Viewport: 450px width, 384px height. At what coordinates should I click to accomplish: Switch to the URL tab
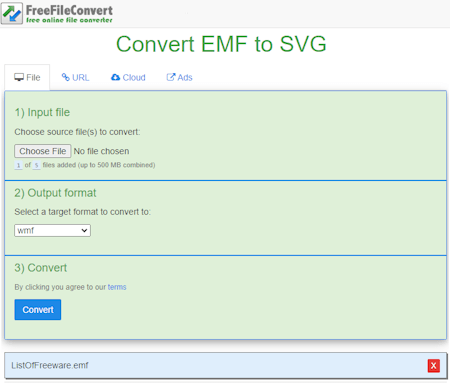(76, 77)
